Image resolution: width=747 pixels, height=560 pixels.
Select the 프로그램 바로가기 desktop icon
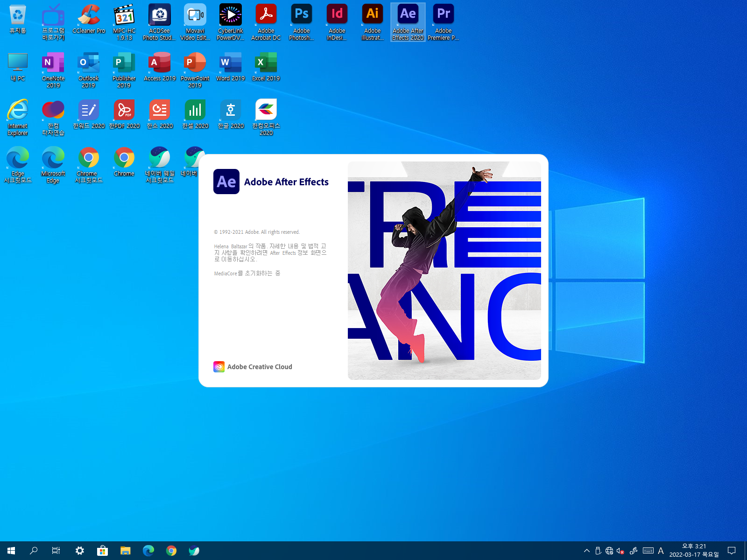tap(53, 22)
